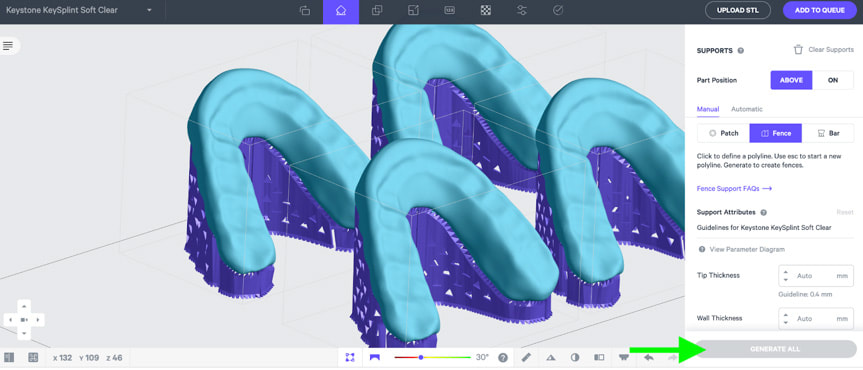Increase Wall Thickness with up stepper

(786, 315)
